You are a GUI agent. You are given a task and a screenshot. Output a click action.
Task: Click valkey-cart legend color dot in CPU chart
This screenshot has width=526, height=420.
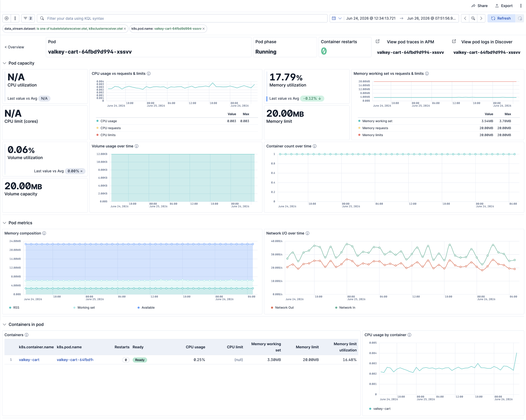[x=370, y=409]
